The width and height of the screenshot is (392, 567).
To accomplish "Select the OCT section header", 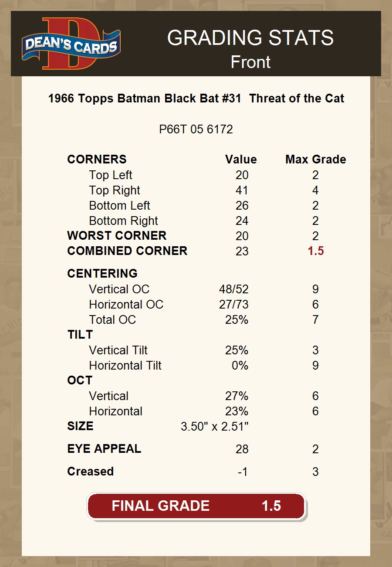I will click(x=80, y=380).
